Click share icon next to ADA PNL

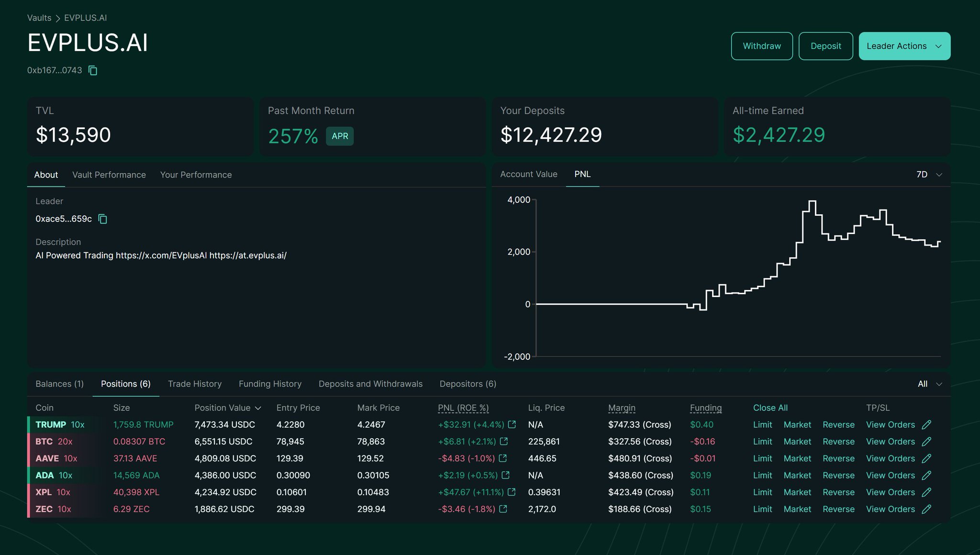click(x=505, y=475)
